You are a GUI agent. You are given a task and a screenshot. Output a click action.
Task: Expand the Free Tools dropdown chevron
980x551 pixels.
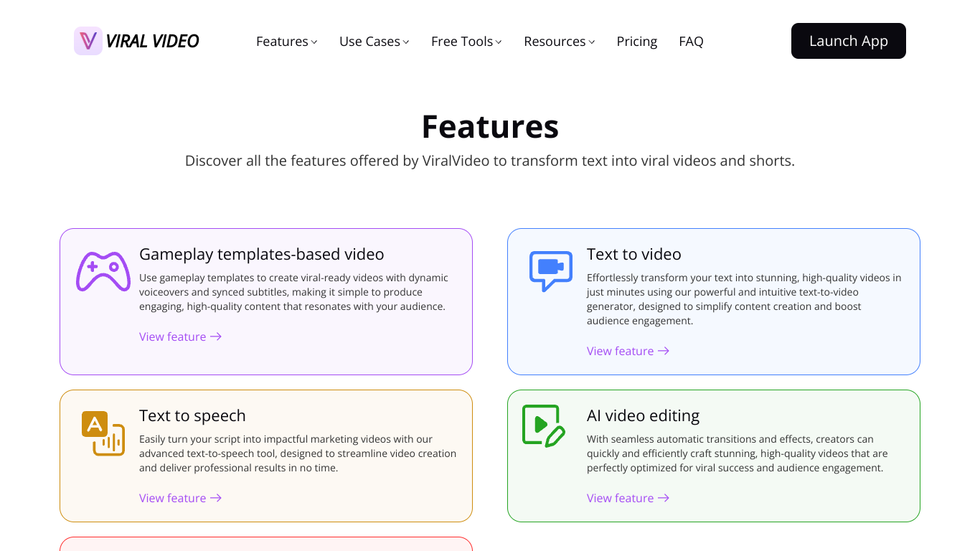[499, 42]
